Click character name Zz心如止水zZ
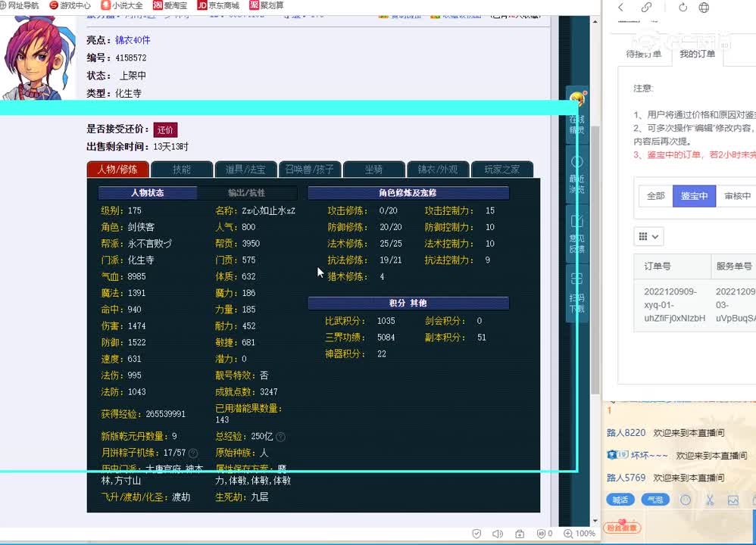The height and width of the screenshot is (545, 756). [x=268, y=210]
